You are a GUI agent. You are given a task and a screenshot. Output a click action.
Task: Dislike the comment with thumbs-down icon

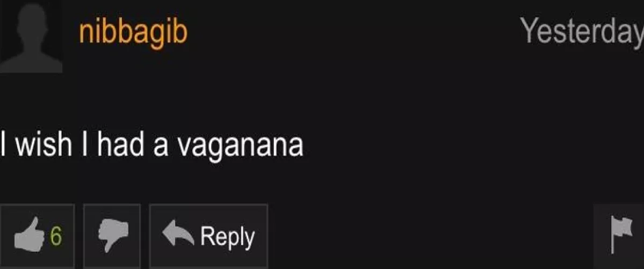pyautogui.click(x=113, y=235)
